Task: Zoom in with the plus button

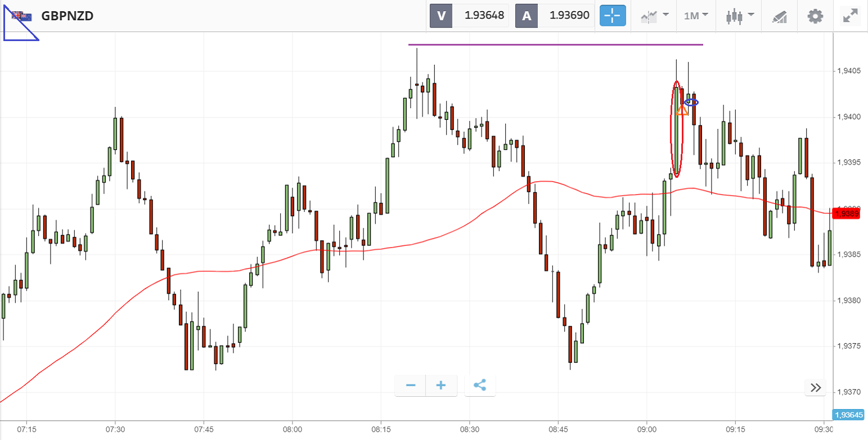Action: [441, 385]
